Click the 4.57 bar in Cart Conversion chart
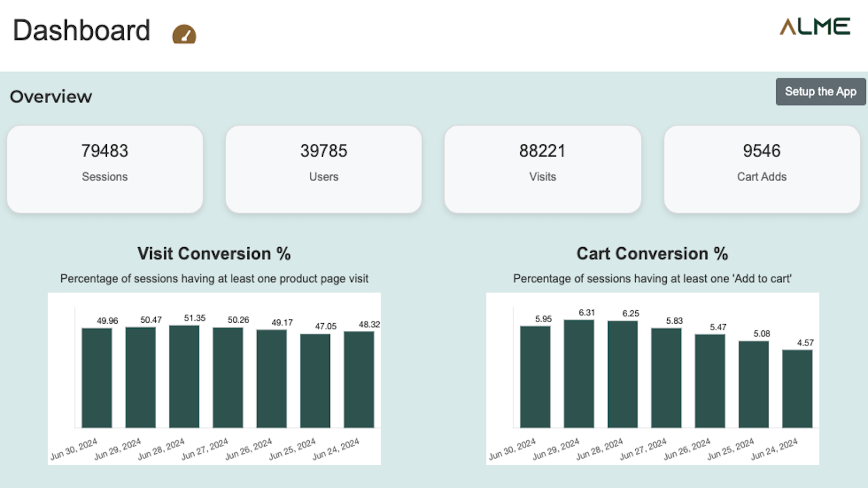The width and height of the screenshot is (868, 488). click(x=797, y=389)
